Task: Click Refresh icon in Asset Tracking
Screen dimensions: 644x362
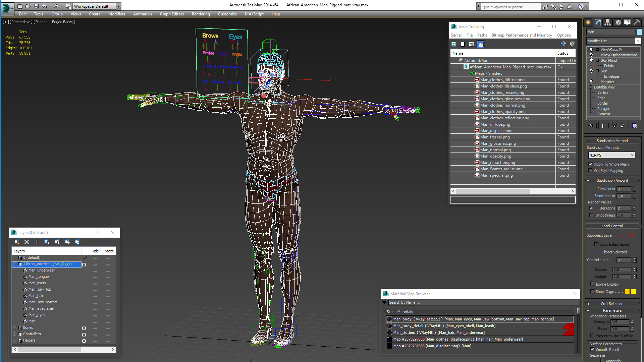Action: click(454, 44)
